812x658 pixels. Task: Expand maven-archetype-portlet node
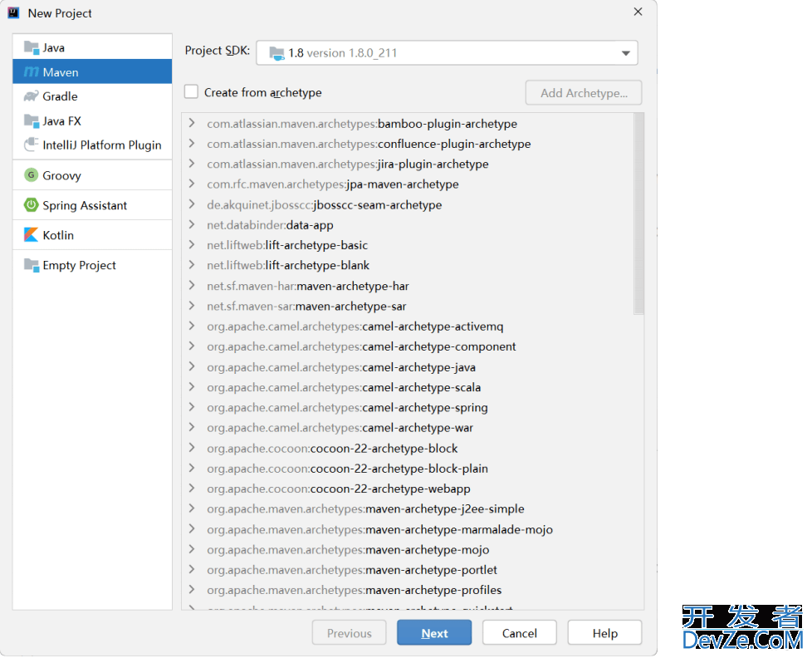[x=192, y=569]
